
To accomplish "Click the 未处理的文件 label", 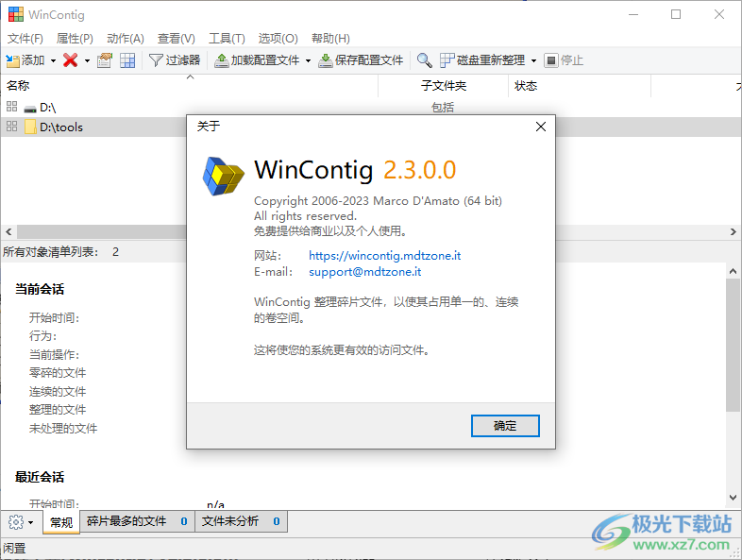I will 63,429.
